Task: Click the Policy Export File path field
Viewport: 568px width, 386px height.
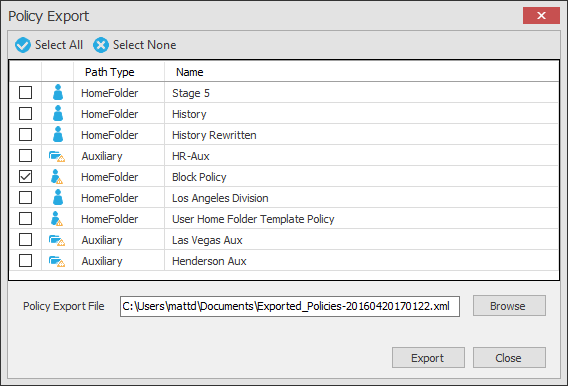Action: coord(290,306)
